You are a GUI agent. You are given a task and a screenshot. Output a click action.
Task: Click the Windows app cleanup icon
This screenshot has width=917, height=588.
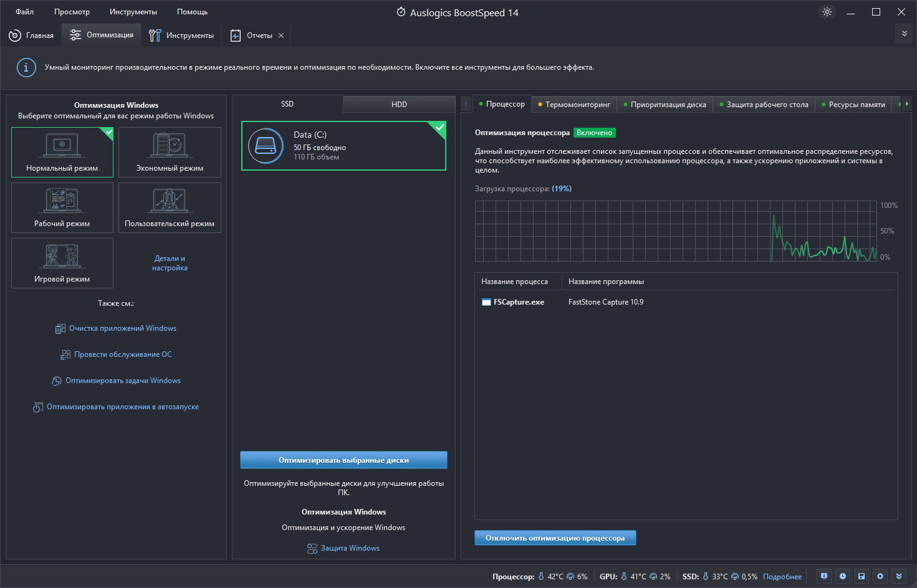(60, 328)
